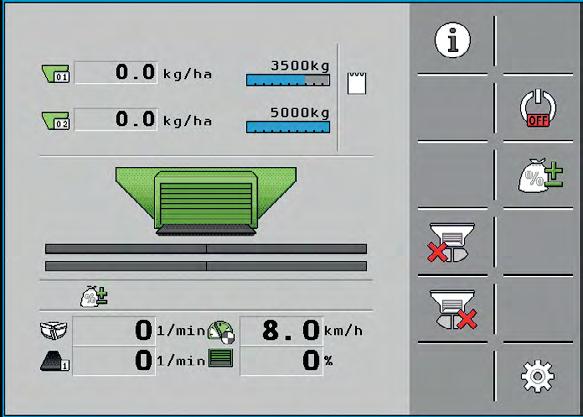
Task: Open the info screen with the i icon
Action: coord(452,40)
